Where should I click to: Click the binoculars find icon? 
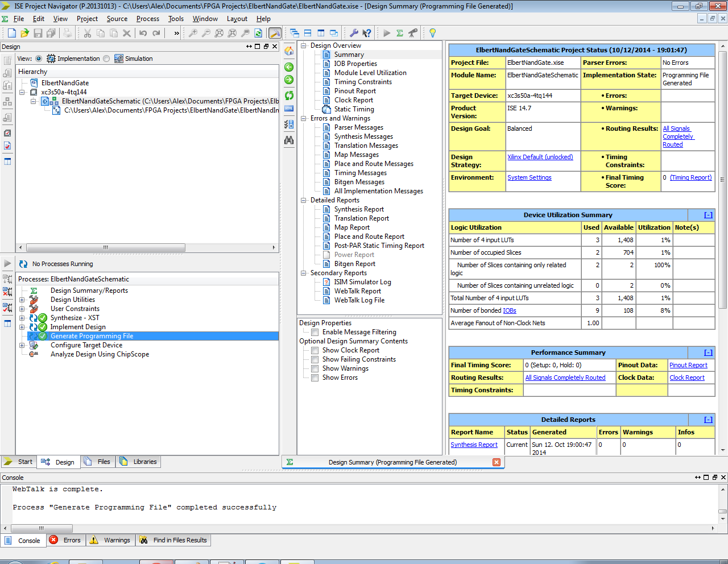(289, 140)
